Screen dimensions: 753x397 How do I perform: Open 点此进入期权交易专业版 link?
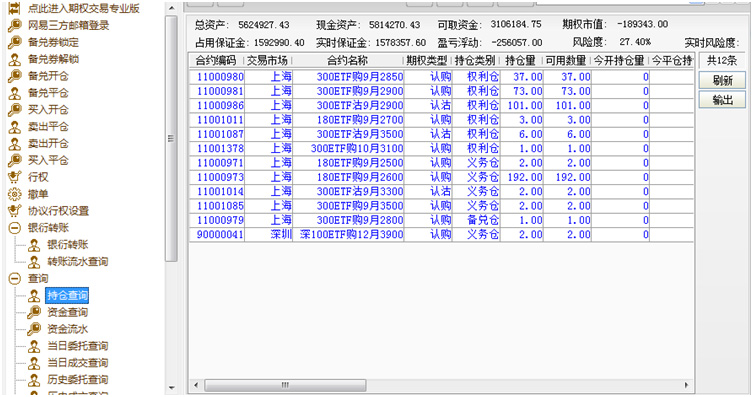[x=84, y=8]
